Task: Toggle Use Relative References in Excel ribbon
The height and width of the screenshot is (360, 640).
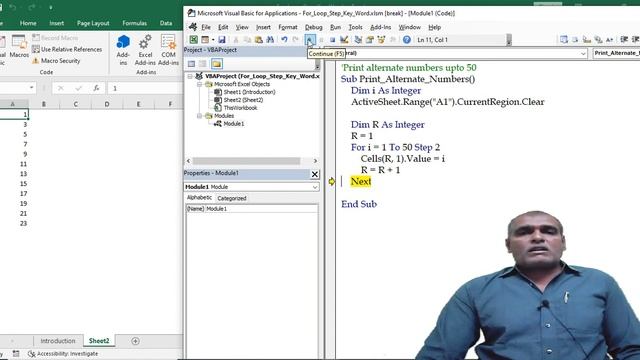Action: click(x=67, y=49)
